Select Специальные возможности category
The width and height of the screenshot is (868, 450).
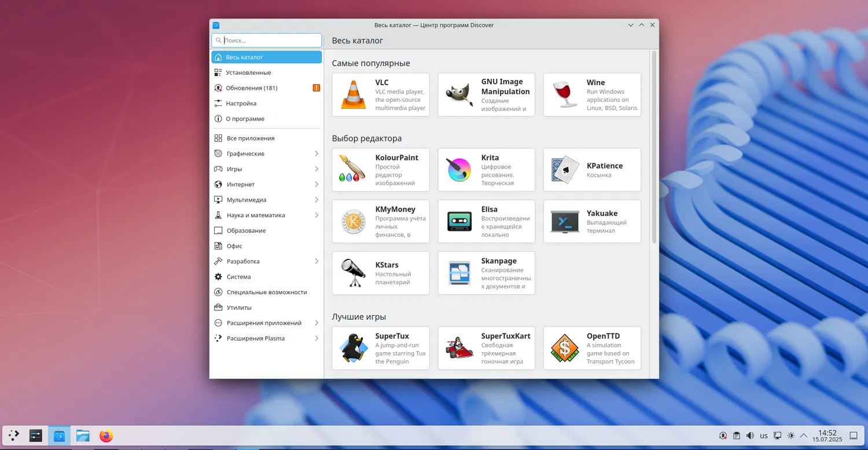(267, 292)
